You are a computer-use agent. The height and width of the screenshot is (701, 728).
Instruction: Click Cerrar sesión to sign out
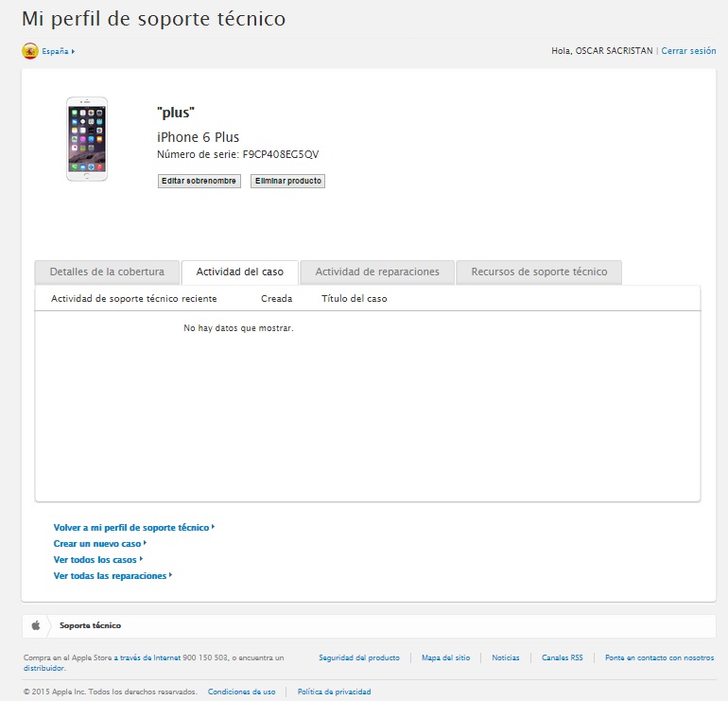click(x=688, y=51)
